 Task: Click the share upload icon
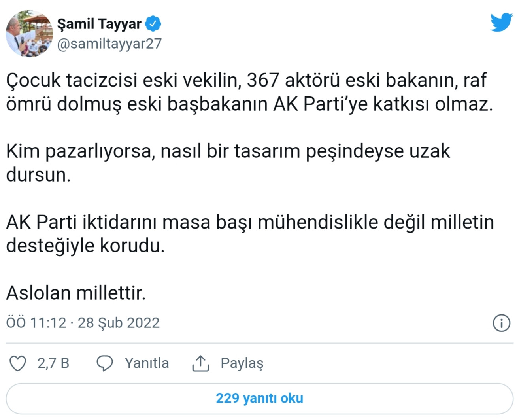coord(202,363)
